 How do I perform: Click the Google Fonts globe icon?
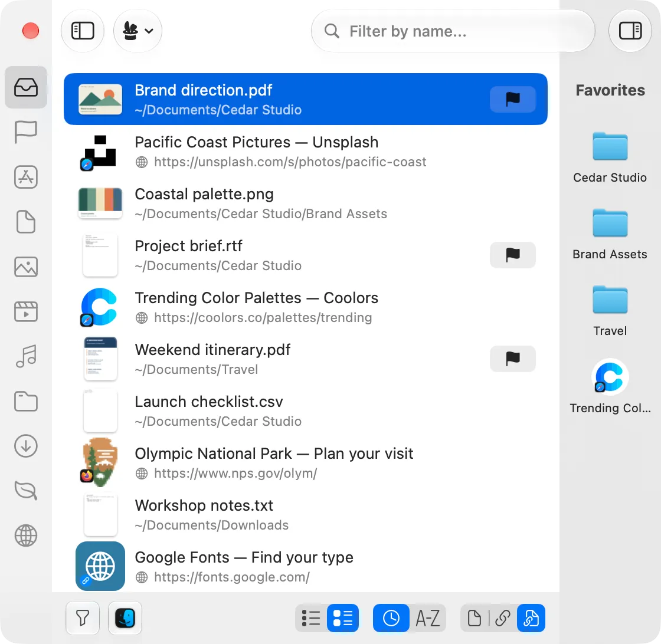100,566
